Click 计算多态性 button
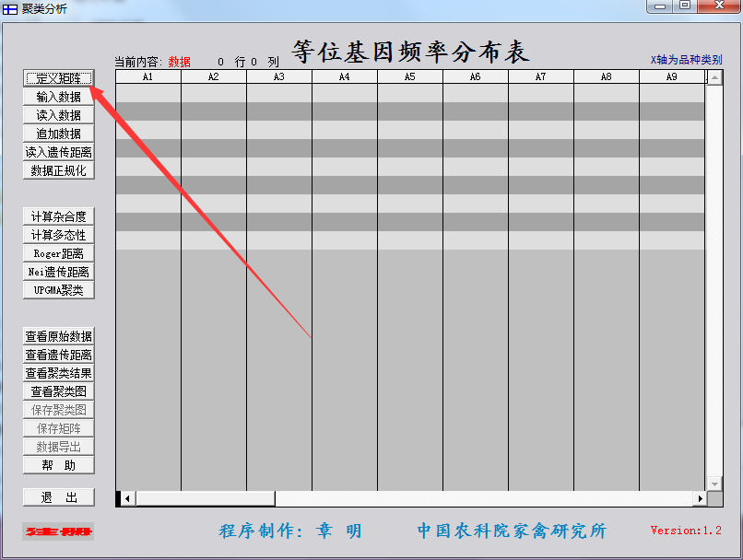Image resolution: width=743 pixels, height=560 pixels. pos(59,235)
